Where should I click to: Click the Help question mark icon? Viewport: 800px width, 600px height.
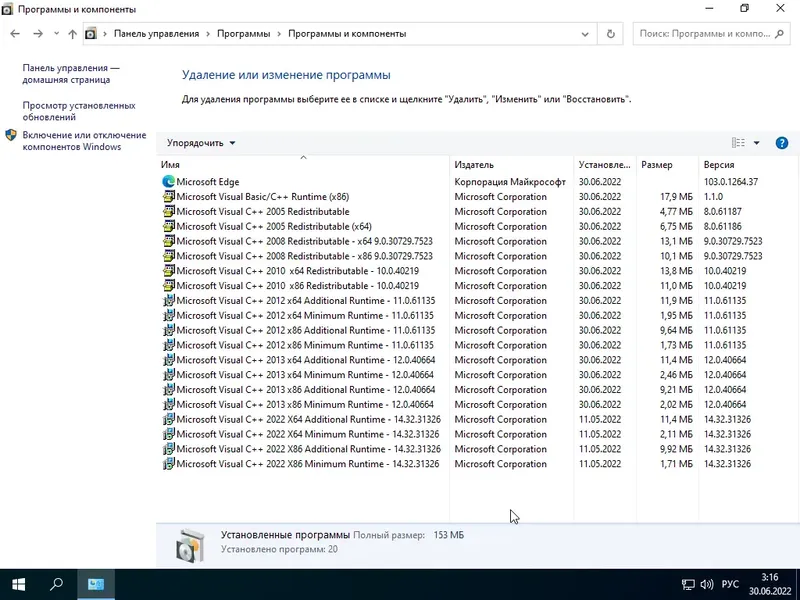pos(782,142)
